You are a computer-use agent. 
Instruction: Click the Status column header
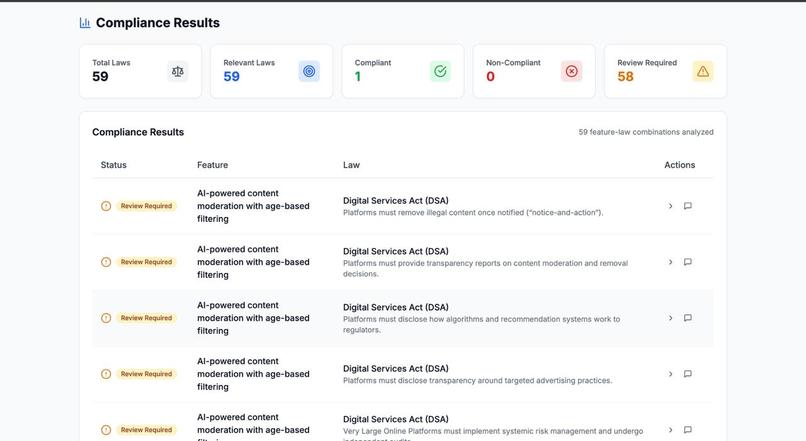(x=114, y=165)
